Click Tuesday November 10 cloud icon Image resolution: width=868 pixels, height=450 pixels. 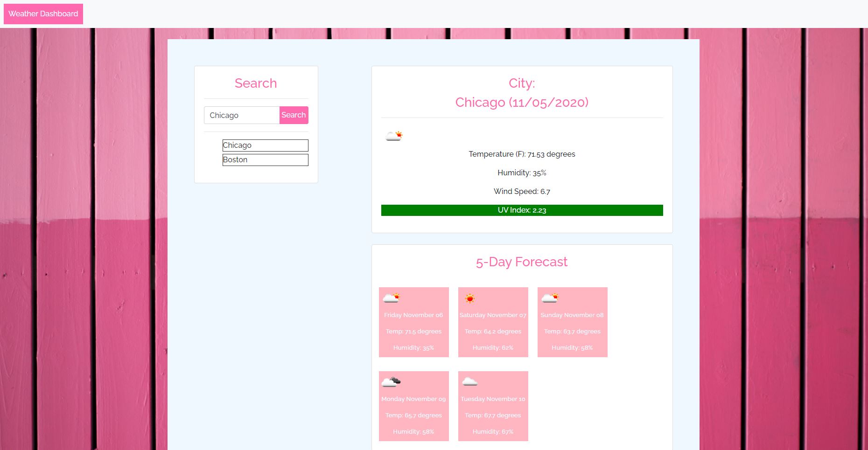[x=470, y=381]
